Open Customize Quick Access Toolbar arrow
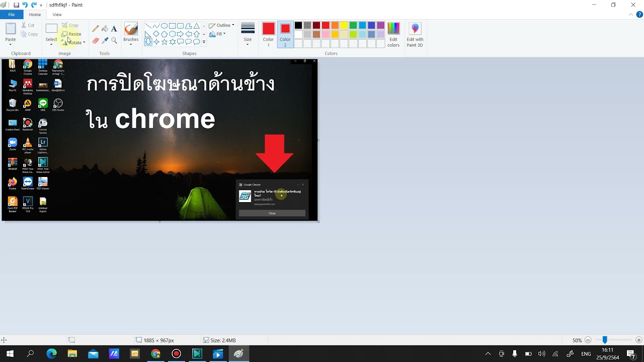Viewport: 644px width, 362px height. click(x=41, y=5)
